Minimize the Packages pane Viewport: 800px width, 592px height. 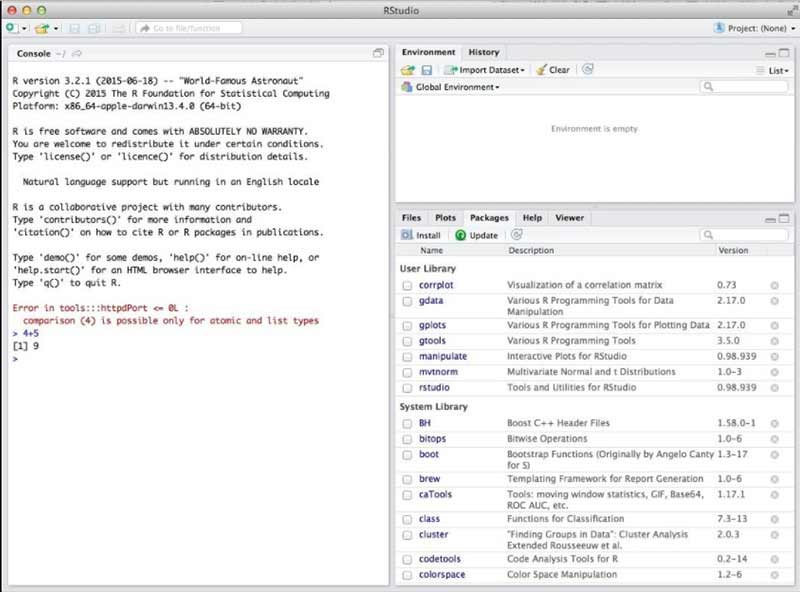point(770,219)
